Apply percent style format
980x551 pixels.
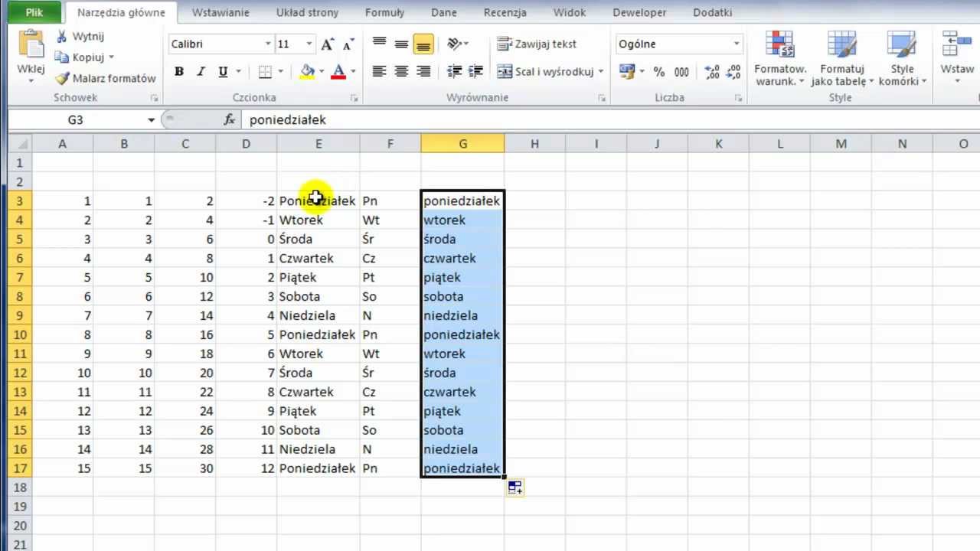click(661, 71)
